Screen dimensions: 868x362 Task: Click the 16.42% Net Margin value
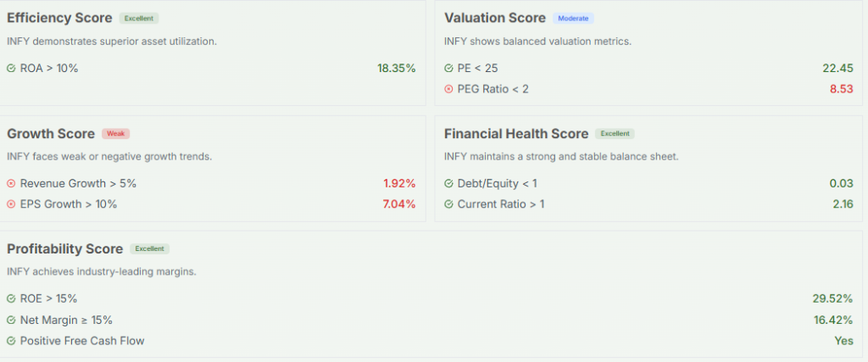tap(833, 320)
